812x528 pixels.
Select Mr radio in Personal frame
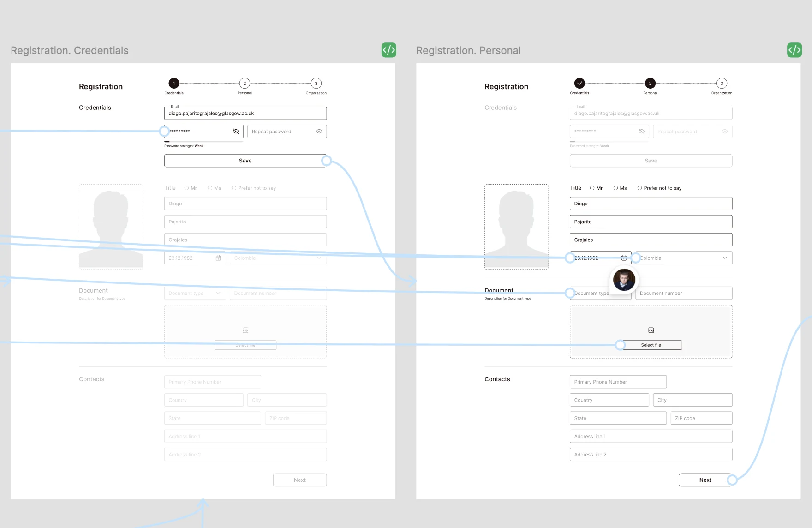coord(592,188)
